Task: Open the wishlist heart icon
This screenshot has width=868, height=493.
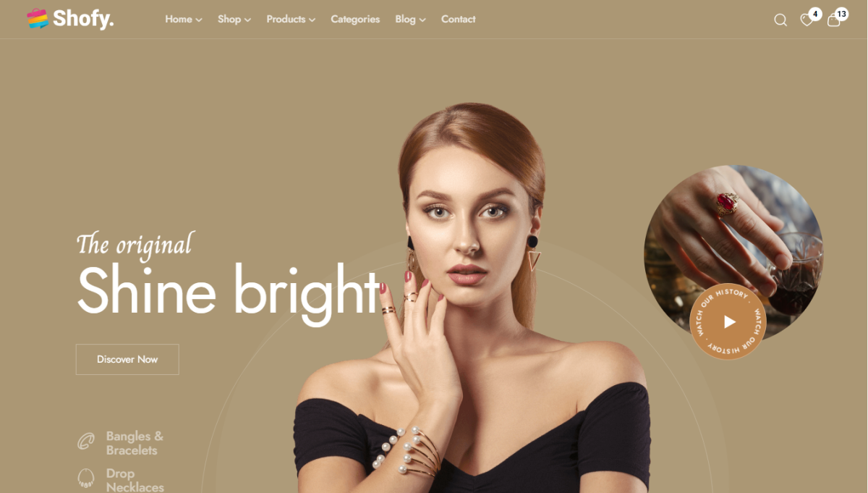Action: [806, 20]
